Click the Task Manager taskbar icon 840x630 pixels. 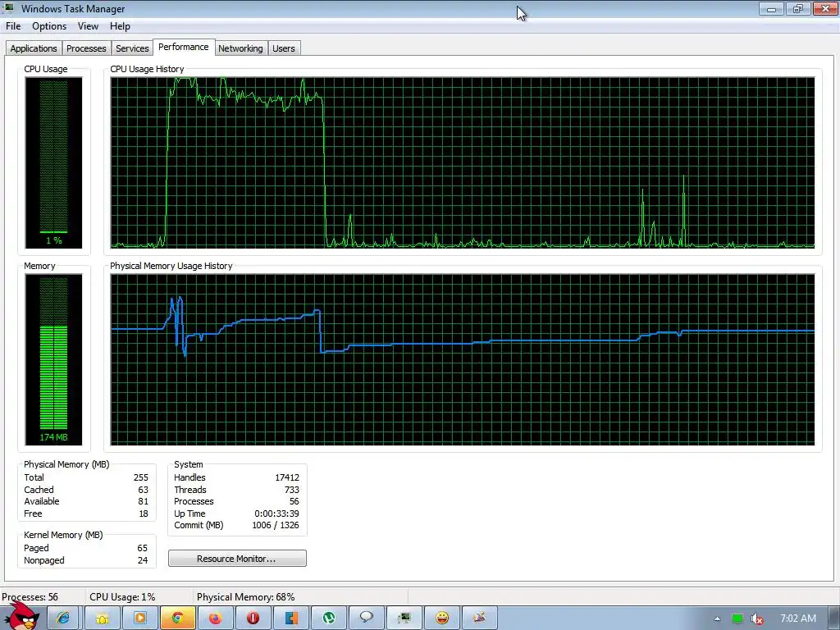coord(404,619)
